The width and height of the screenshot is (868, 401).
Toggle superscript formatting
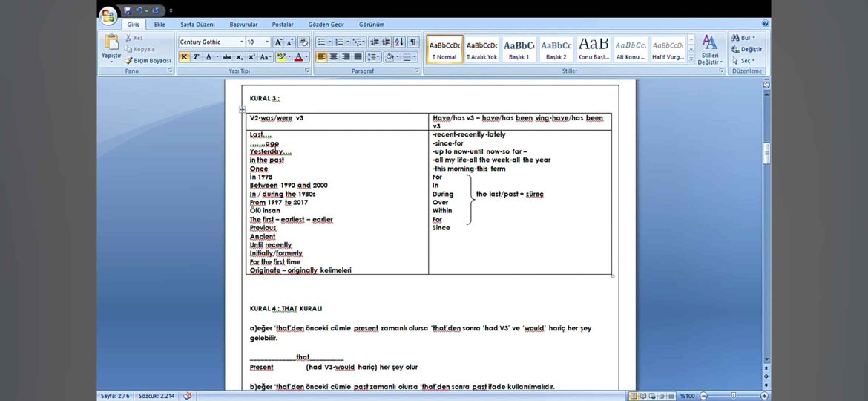pos(251,57)
